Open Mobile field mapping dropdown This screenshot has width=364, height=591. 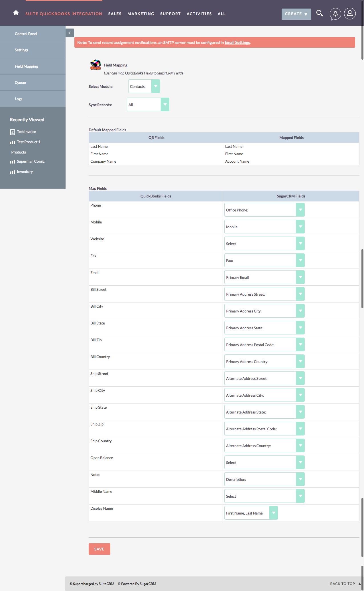(x=264, y=227)
